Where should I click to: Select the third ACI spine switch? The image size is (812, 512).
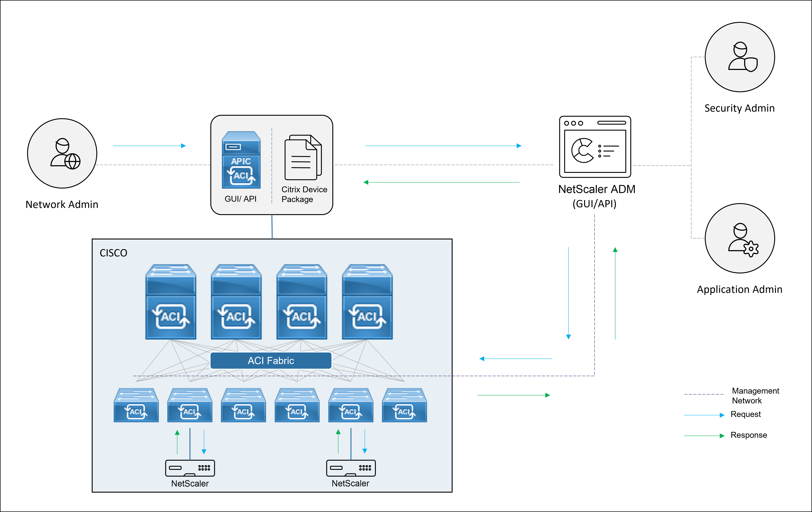click(302, 302)
